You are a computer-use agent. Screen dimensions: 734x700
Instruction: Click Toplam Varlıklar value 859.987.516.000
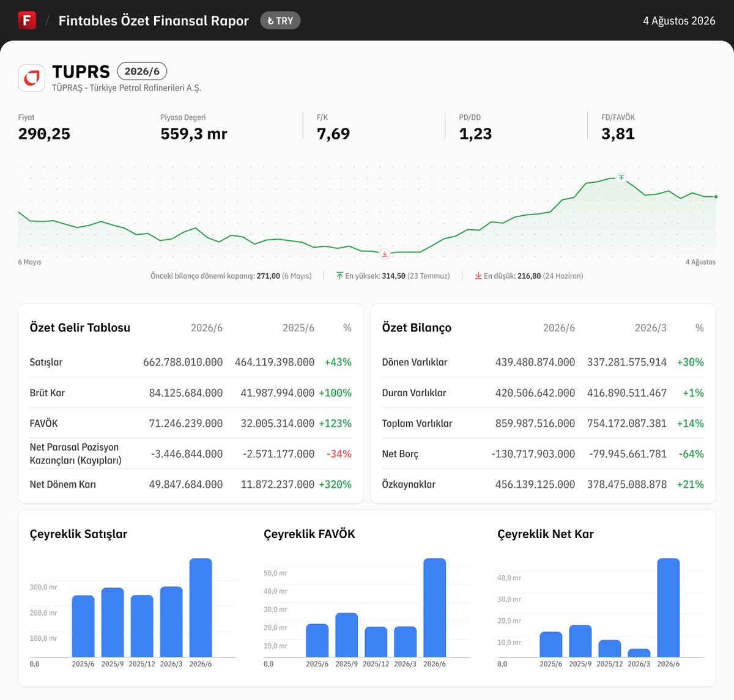click(x=535, y=423)
